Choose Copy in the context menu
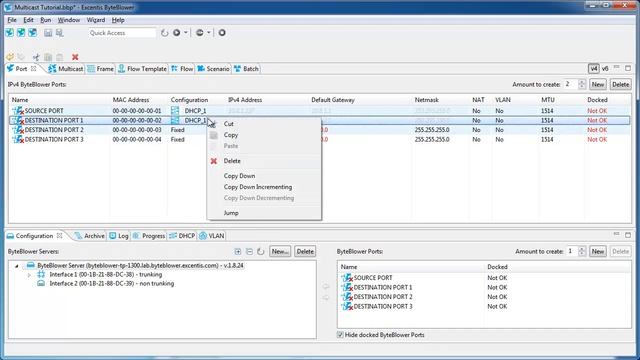This screenshot has width=640, height=360. pyautogui.click(x=231, y=135)
